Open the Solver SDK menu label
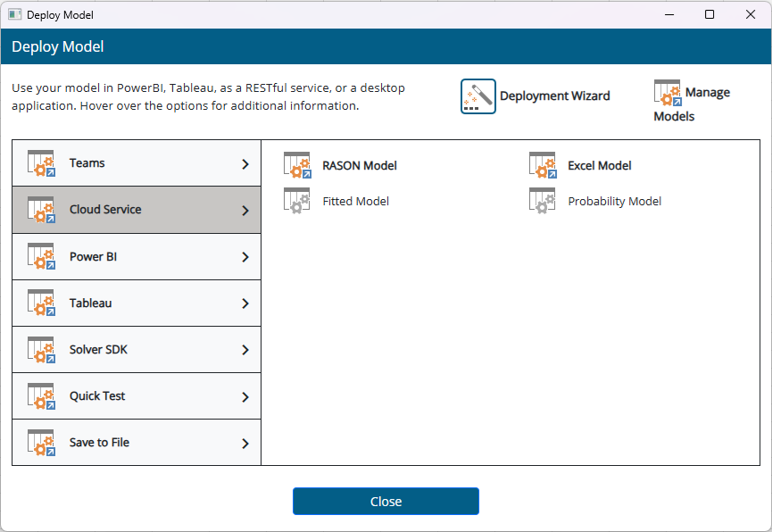The height and width of the screenshot is (532, 772). click(98, 350)
